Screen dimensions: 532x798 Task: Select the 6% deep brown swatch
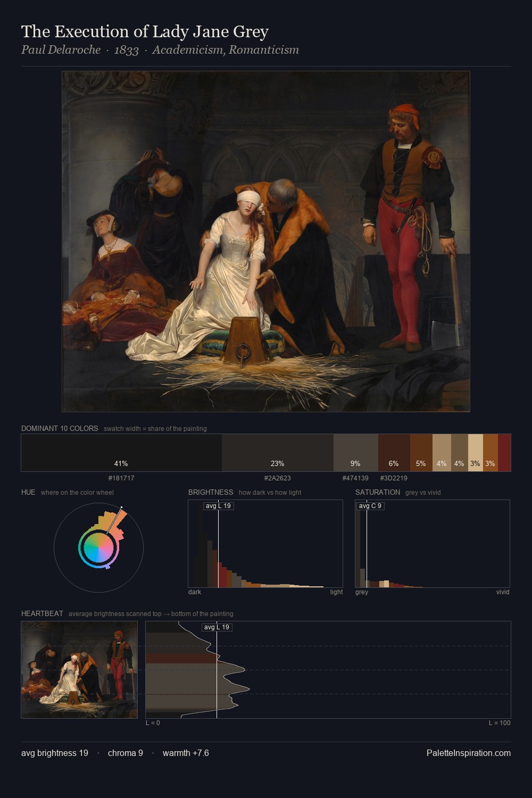[x=394, y=453]
